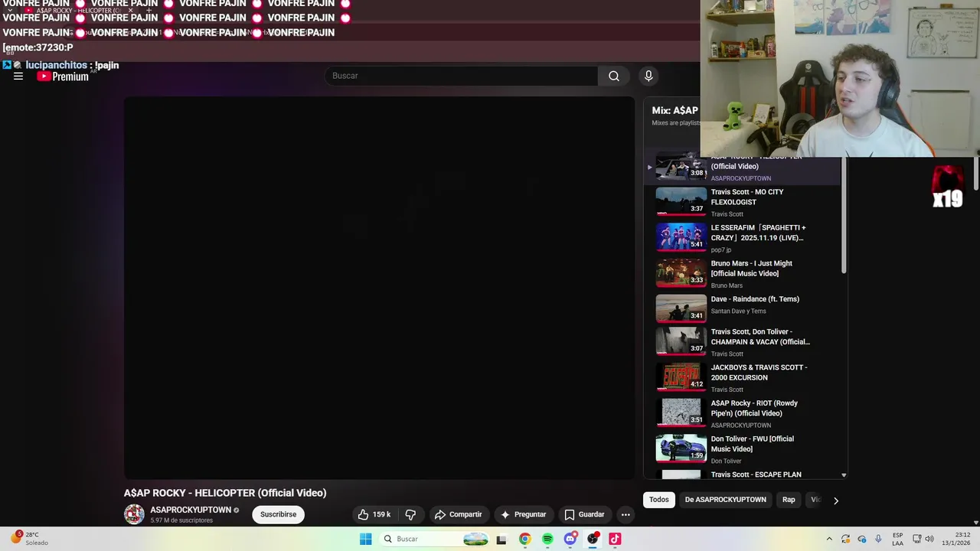Open OBS Studio from taskbar
This screenshot has width=980, height=551.
(593, 539)
